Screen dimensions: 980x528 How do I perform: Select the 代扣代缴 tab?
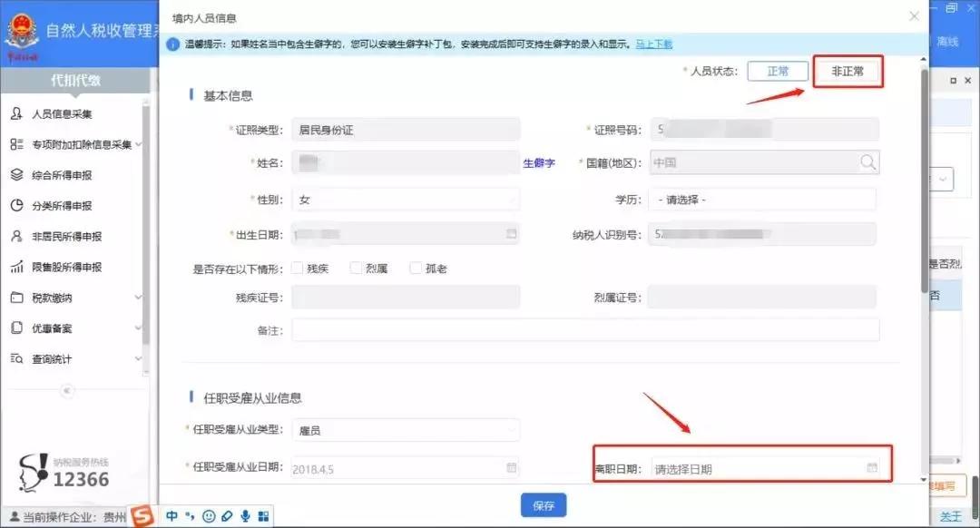tap(75, 81)
